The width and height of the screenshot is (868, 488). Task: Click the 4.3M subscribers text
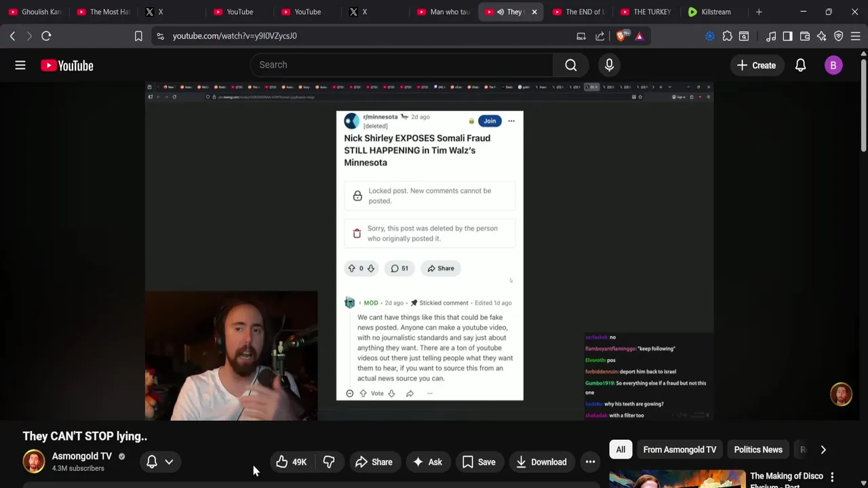[x=78, y=468]
